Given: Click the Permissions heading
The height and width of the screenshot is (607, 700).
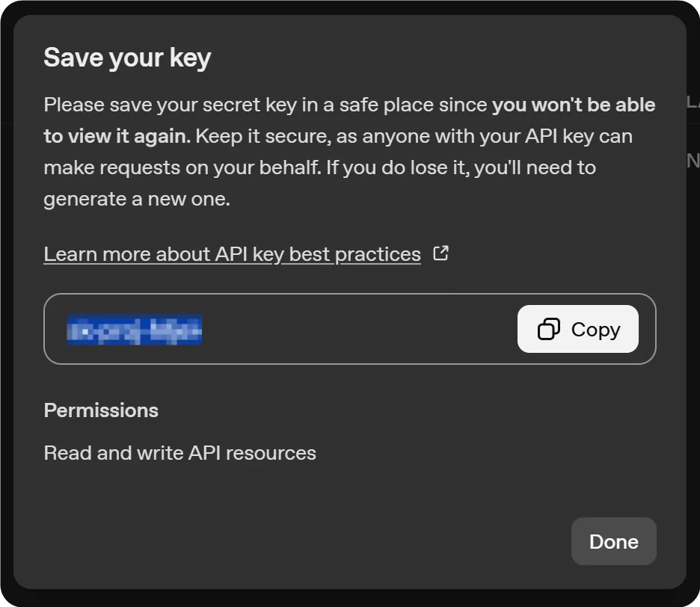Looking at the screenshot, I should [x=101, y=410].
